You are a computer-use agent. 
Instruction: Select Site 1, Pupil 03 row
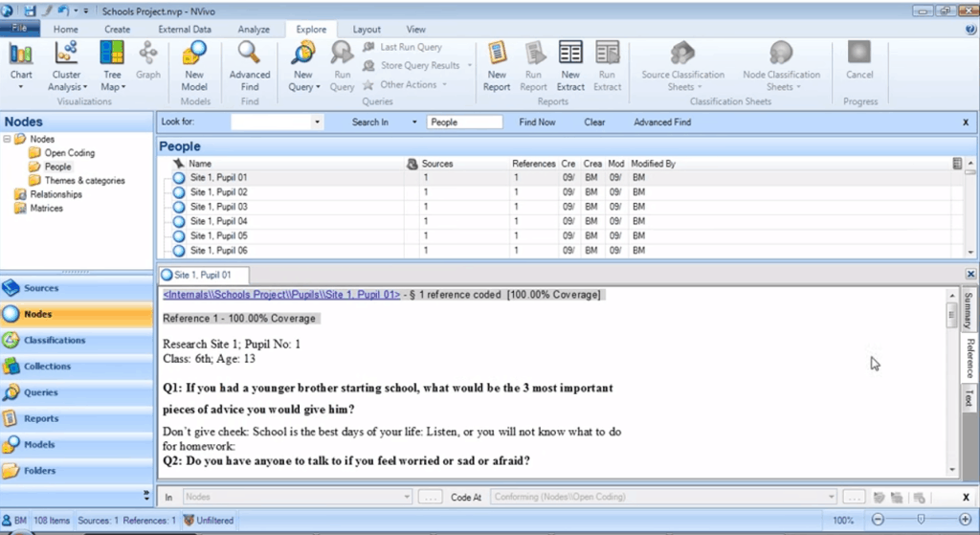tap(218, 207)
